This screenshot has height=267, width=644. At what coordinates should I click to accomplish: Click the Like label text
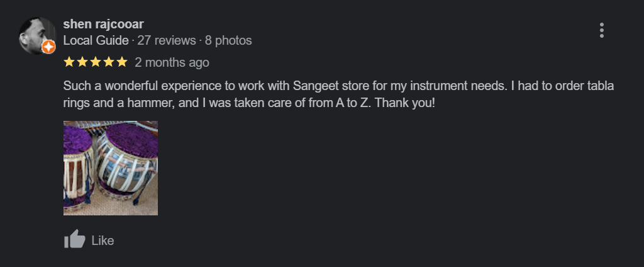tap(103, 241)
